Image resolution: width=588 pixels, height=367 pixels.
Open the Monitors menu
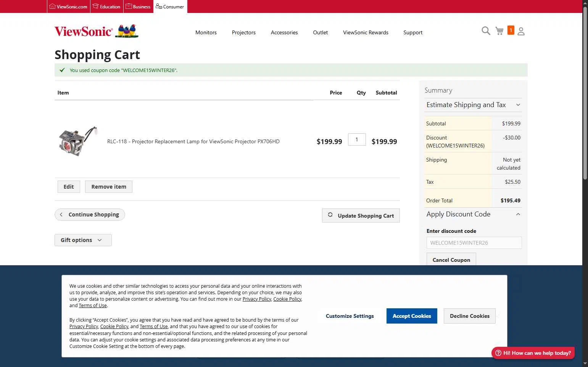(x=206, y=32)
